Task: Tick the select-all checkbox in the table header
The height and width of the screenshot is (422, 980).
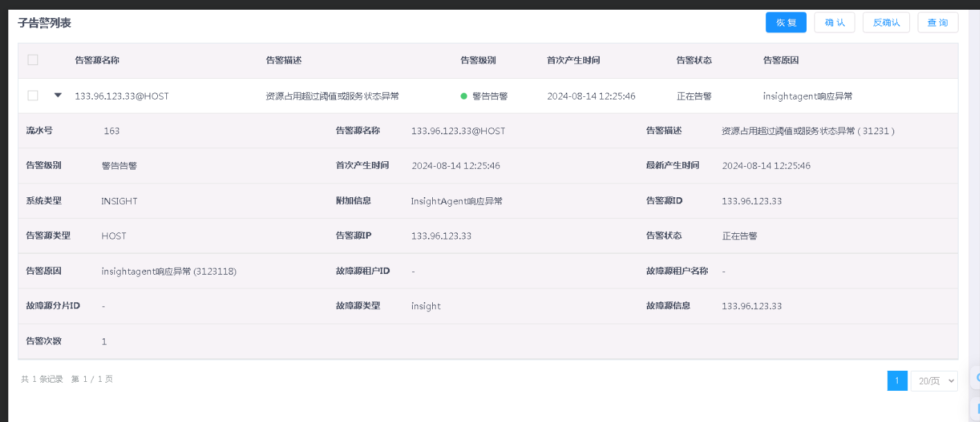Action: tap(33, 60)
